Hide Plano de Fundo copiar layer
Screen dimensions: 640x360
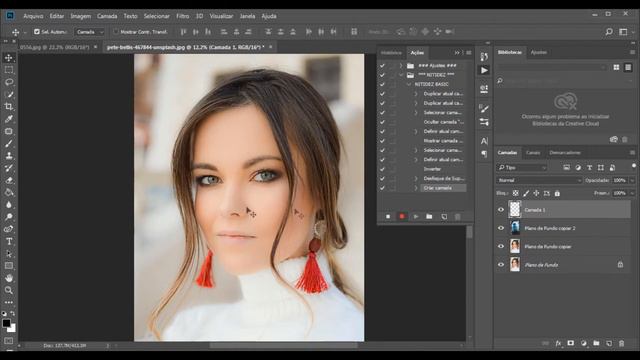point(501,247)
